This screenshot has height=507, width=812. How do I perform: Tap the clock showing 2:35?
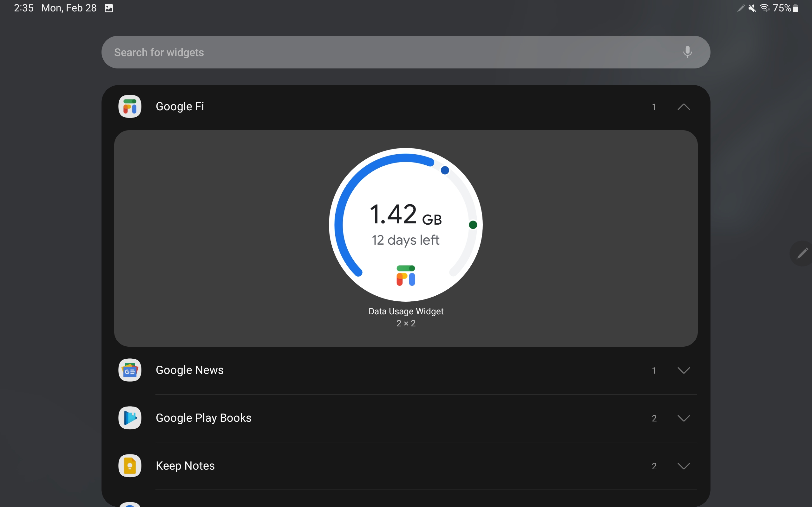click(x=23, y=8)
